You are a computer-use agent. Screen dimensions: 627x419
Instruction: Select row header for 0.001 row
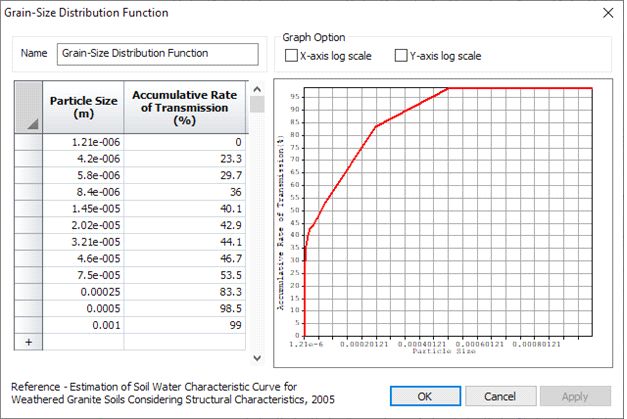[28, 325]
